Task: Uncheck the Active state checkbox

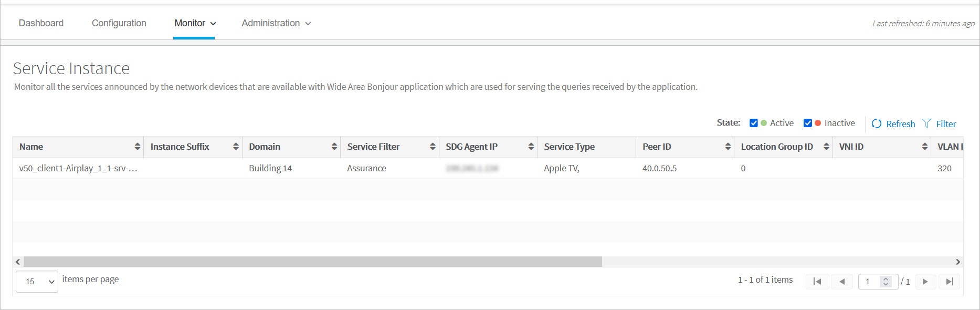Action: (754, 123)
